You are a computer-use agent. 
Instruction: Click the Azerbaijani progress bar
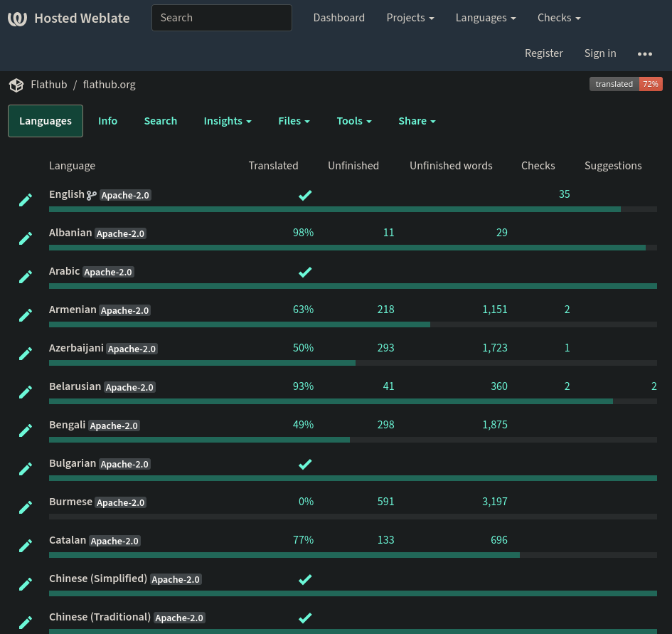pyautogui.click(x=353, y=363)
